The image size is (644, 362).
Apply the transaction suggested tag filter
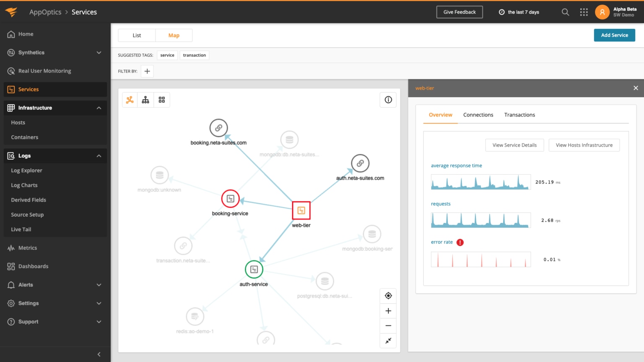pyautogui.click(x=194, y=55)
